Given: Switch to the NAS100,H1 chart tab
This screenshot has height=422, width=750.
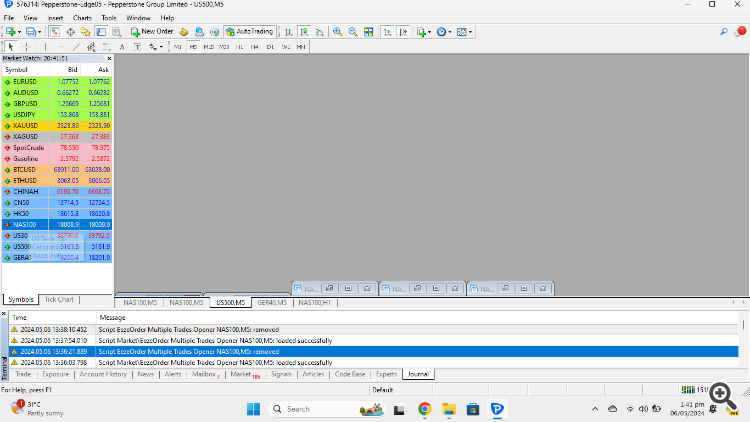Looking at the screenshot, I should pyautogui.click(x=314, y=302).
